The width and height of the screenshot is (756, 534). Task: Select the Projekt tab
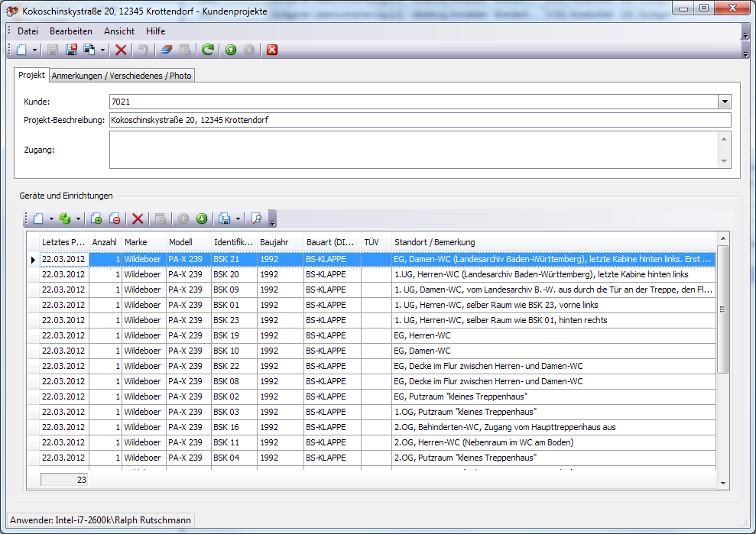(x=31, y=75)
